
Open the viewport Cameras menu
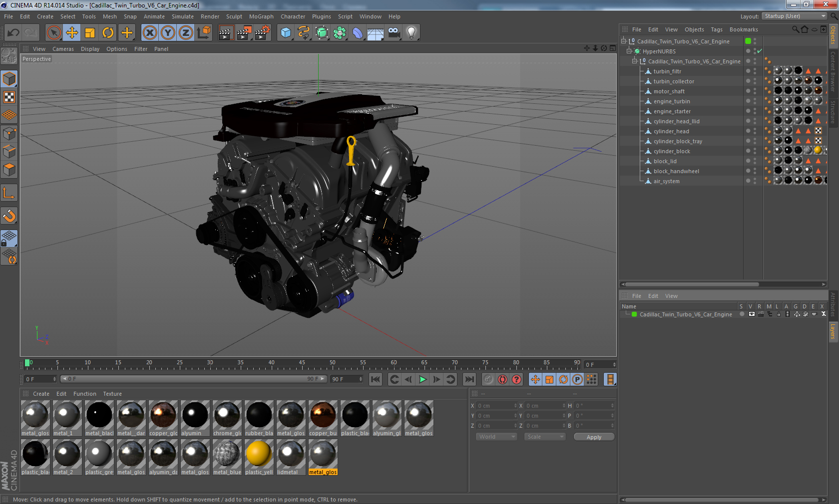(x=63, y=49)
